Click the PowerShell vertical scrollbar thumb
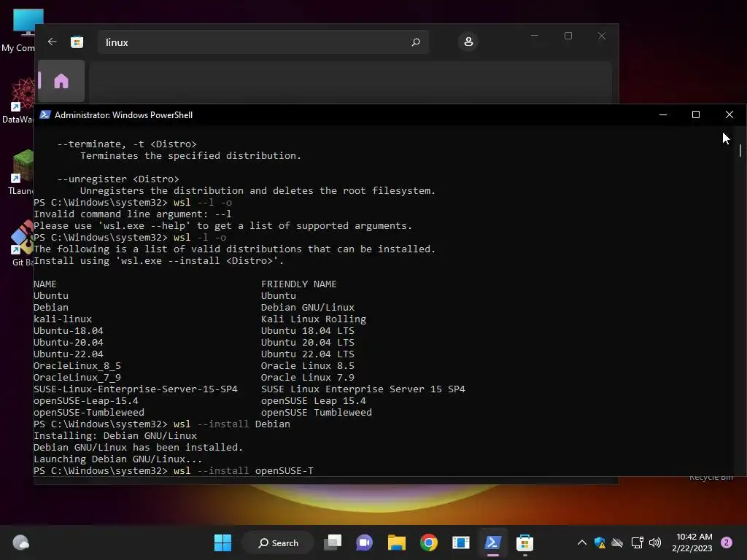The image size is (747, 560). coord(740,150)
